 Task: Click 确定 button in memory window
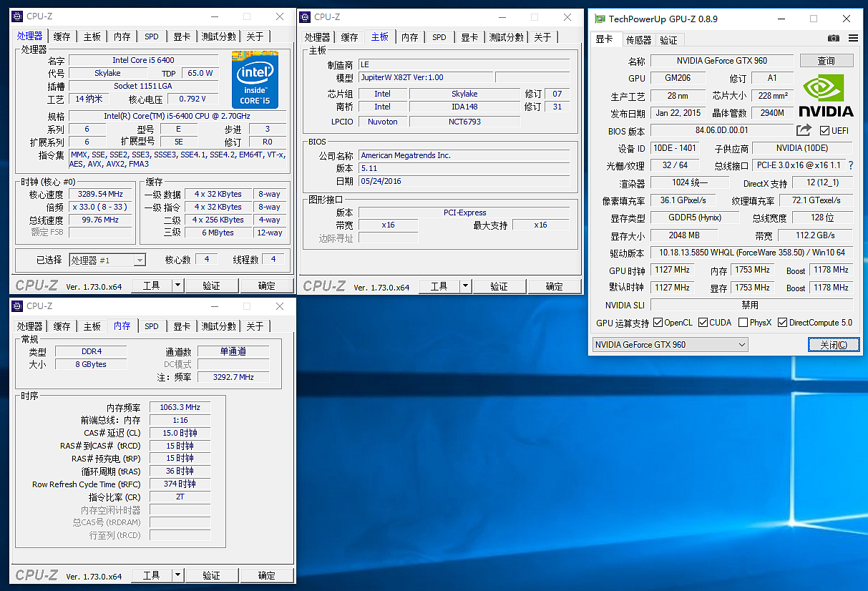point(267,575)
